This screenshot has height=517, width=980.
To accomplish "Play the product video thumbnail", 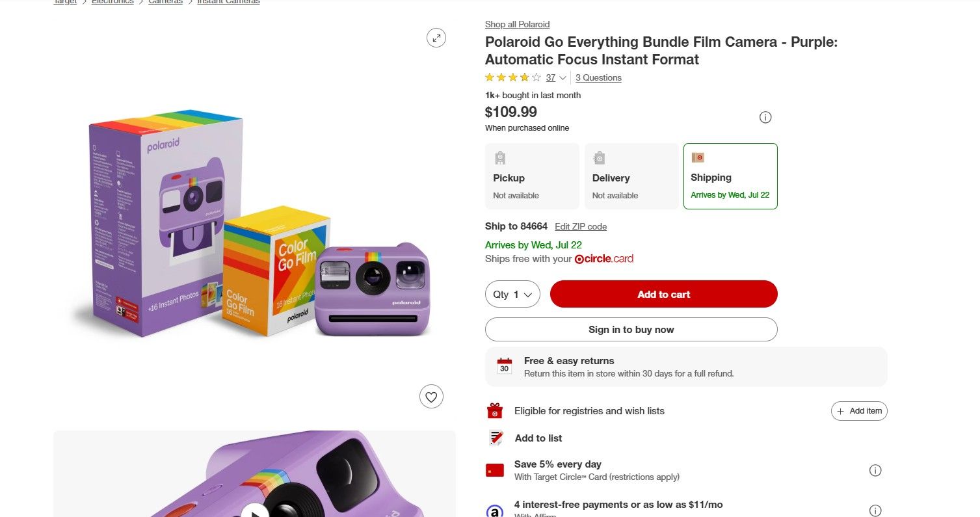I will (255, 510).
